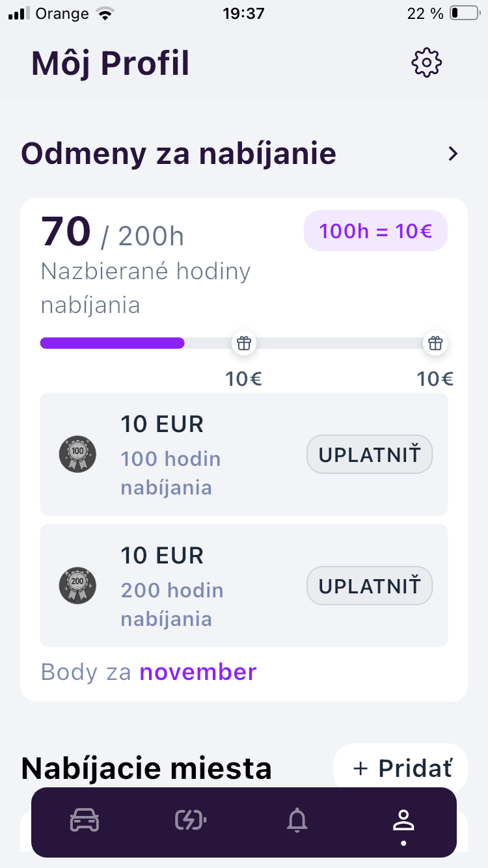Tap the Nabíjacie miesta section heading
This screenshot has height=868, width=488.
point(146,768)
